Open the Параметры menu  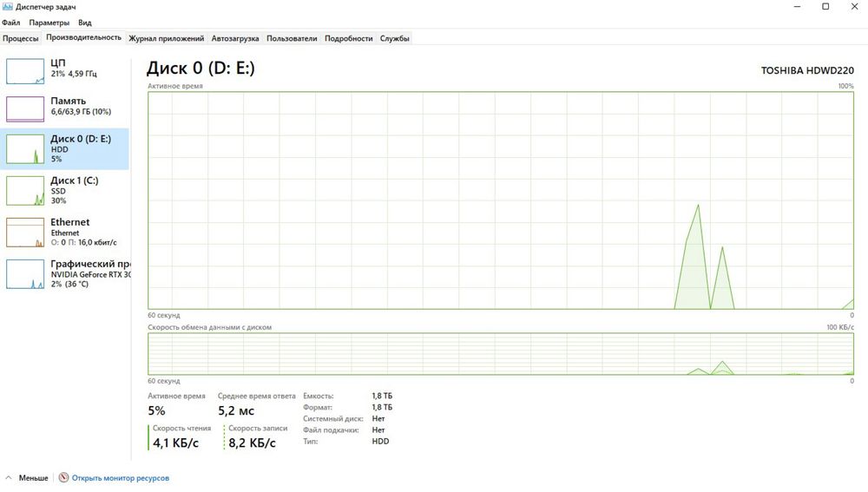tap(49, 23)
